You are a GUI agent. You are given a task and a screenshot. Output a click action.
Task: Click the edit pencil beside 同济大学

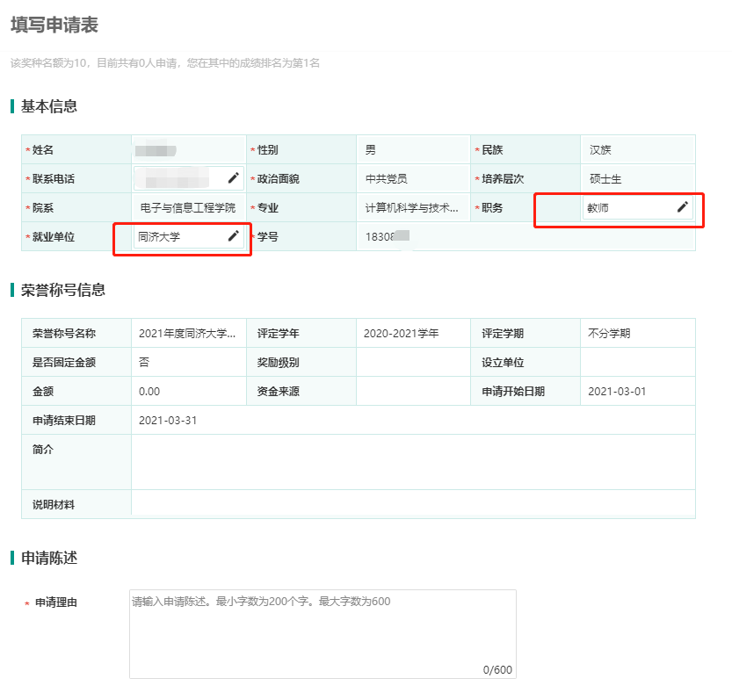233,235
